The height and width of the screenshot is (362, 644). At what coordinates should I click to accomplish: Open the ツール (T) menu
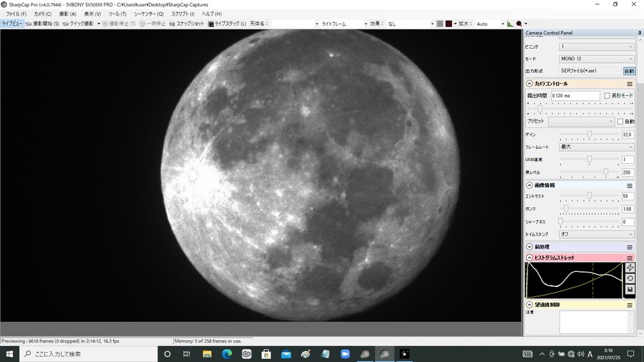point(117,14)
